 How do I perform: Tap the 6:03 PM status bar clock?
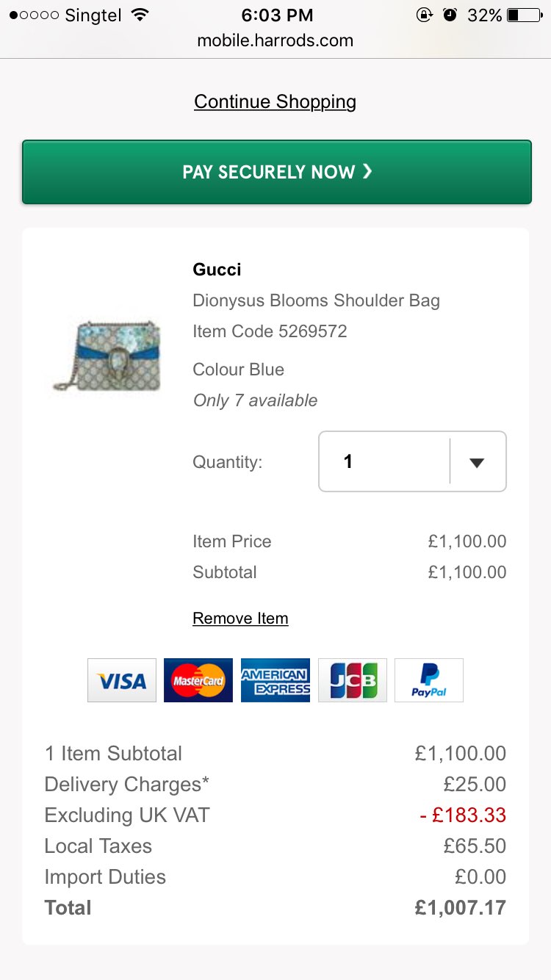tap(276, 15)
